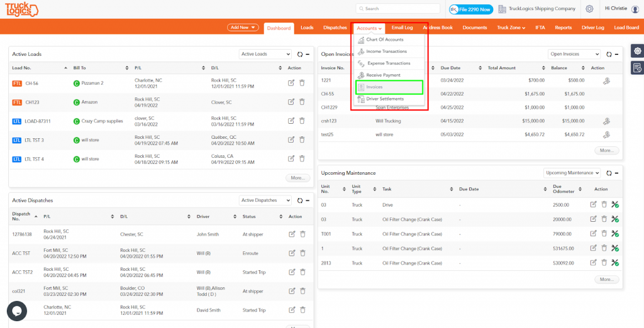The image size is (644, 328).
Task: Click receive payment icon for invoice 1221
Action: [606, 81]
